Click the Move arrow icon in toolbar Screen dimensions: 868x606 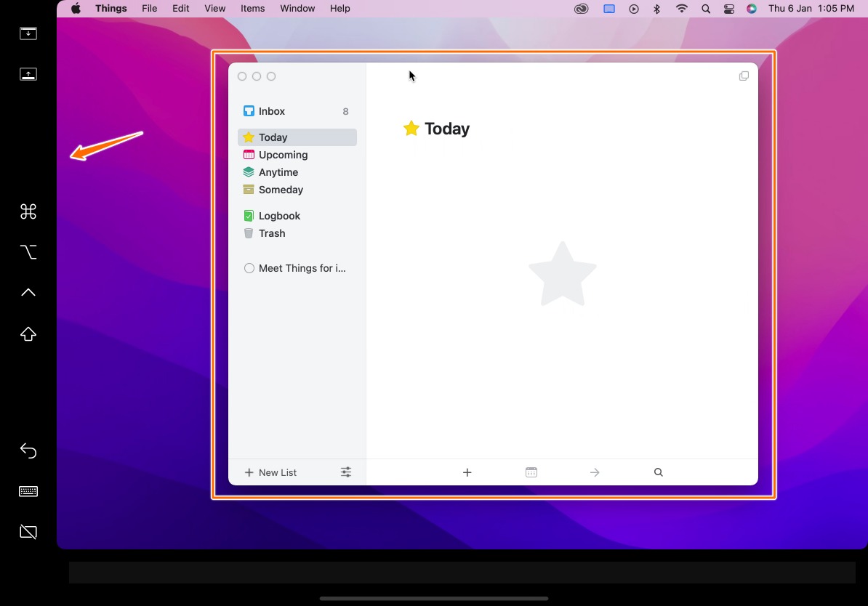pos(595,472)
